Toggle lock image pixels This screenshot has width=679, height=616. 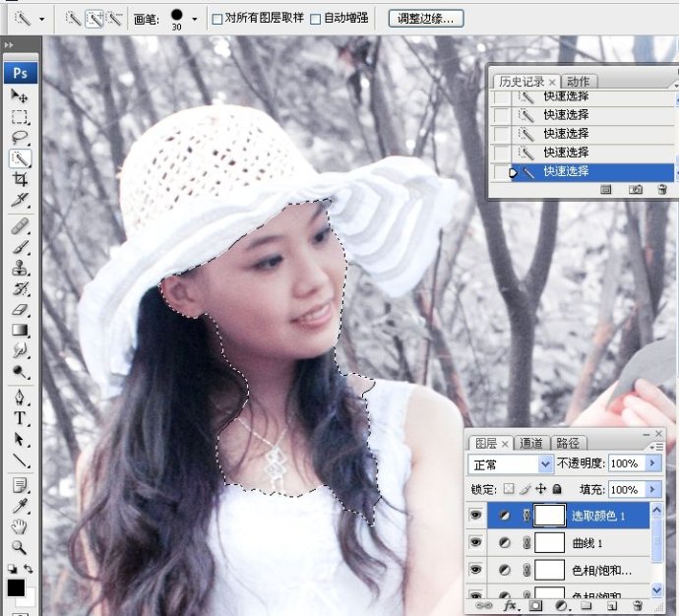[x=525, y=489]
